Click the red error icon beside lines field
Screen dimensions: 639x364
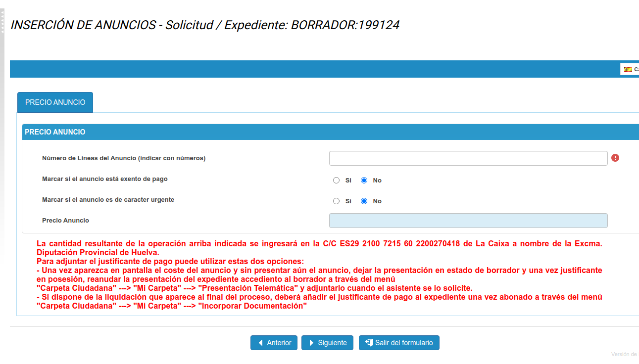pos(615,158)
